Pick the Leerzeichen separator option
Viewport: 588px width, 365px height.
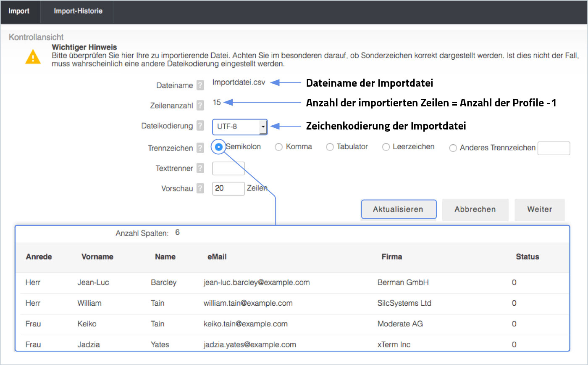386,147
